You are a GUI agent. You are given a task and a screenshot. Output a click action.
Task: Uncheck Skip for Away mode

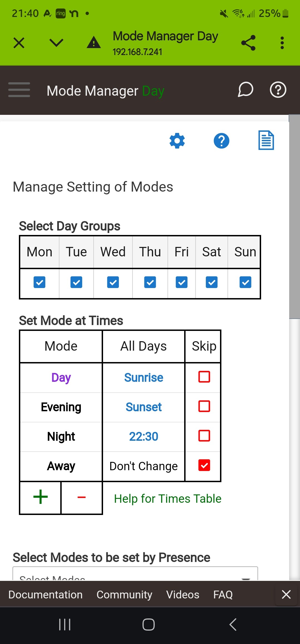pyautogui.click(x=204, y=465)
